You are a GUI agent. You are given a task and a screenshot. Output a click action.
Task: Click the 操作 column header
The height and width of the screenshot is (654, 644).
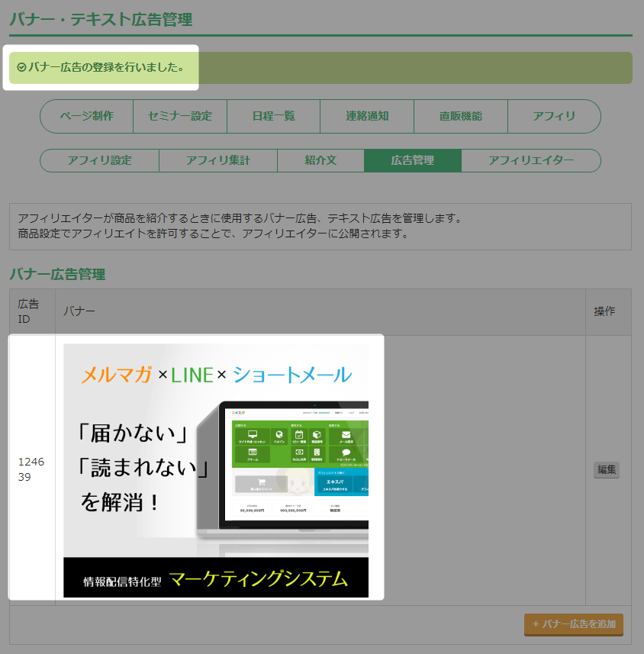[x=609, y=311]
